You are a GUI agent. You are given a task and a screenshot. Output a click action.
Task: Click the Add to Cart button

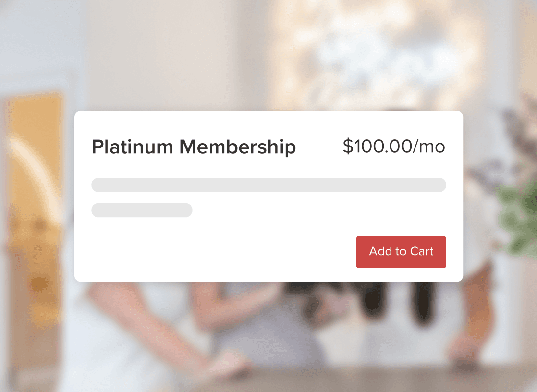[401, 252]
